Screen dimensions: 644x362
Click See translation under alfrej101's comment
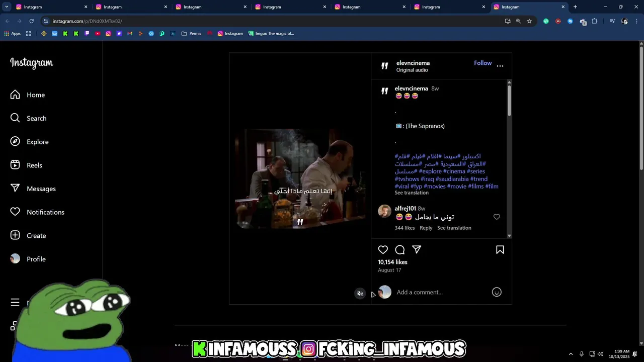tap(454, 228)
